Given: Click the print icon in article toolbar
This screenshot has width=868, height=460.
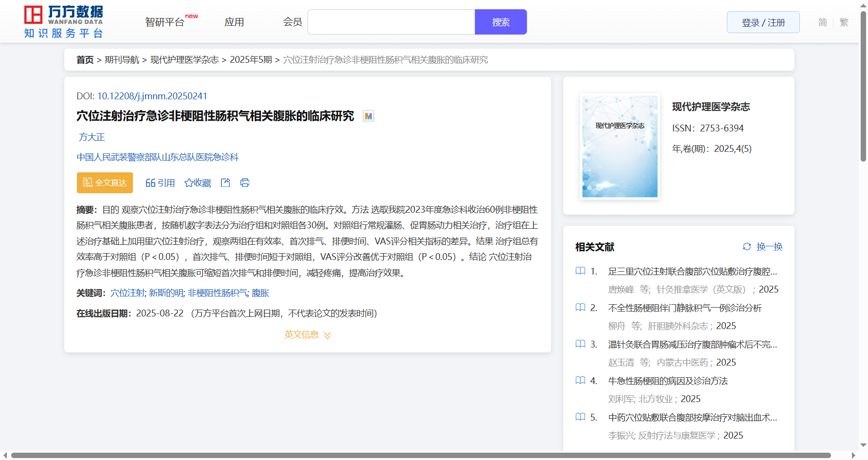Looking at the screenshot, I should (x=245, y=183).
